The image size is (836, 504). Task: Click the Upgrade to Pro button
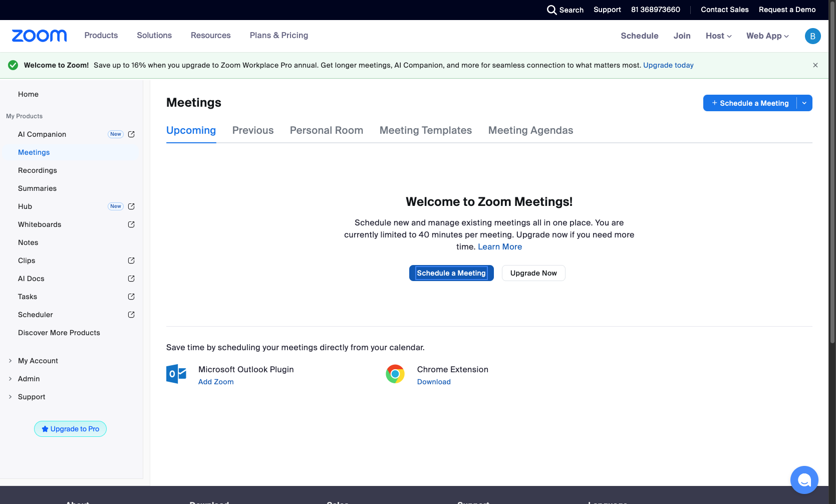70,429
